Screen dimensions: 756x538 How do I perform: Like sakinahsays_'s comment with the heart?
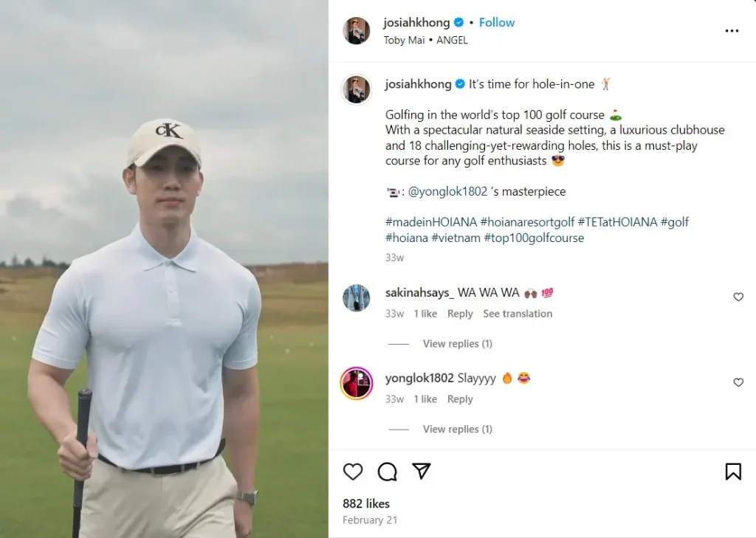[x=738, y=297]
